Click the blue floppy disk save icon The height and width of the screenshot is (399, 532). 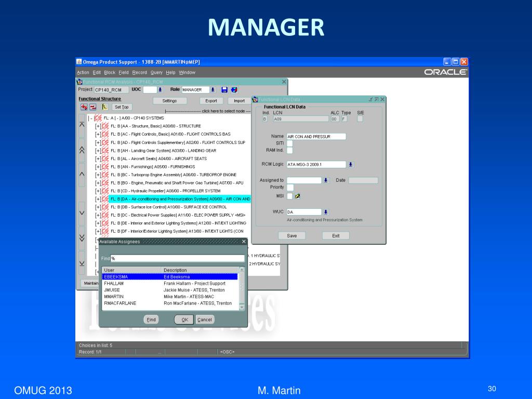(224, 89)
